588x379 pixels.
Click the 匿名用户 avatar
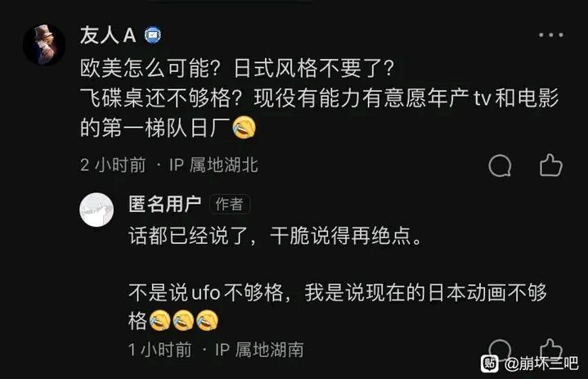click(97, 210)
